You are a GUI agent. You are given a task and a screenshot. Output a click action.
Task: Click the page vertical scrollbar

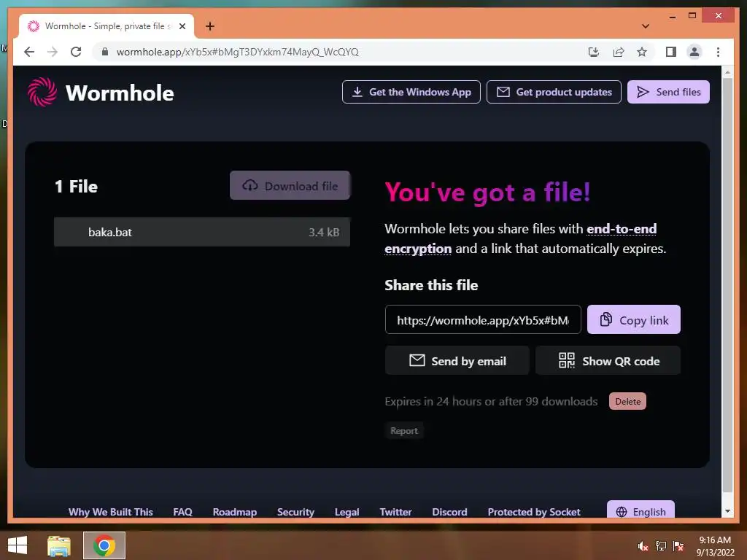coord(727,285)
